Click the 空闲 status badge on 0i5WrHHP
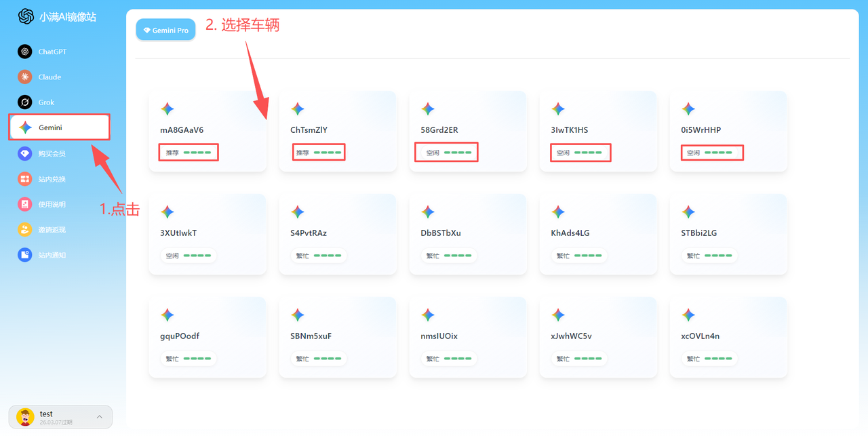 coord(711,152)
